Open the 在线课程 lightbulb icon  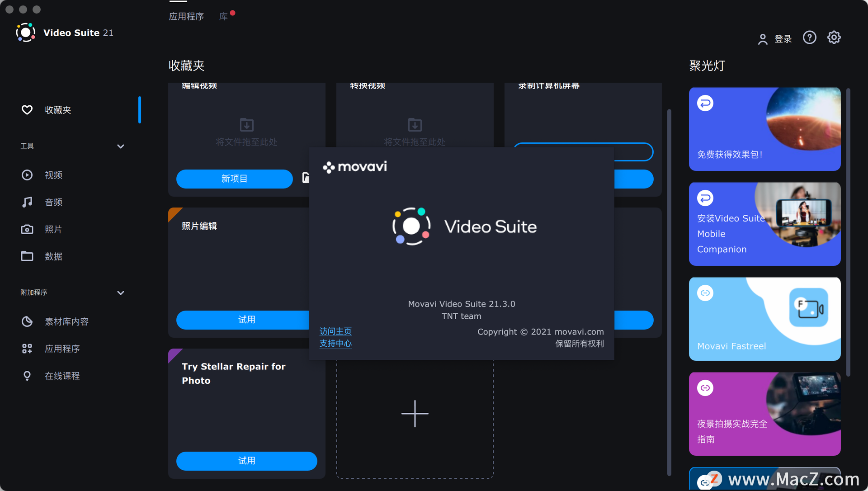(x=27, y=376)
